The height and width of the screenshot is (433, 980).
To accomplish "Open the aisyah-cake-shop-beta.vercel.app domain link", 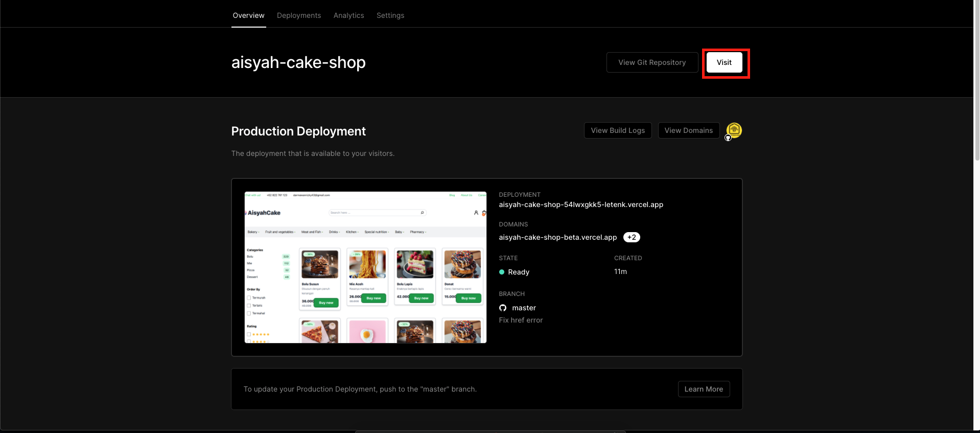I will click(x=558, y=237).
